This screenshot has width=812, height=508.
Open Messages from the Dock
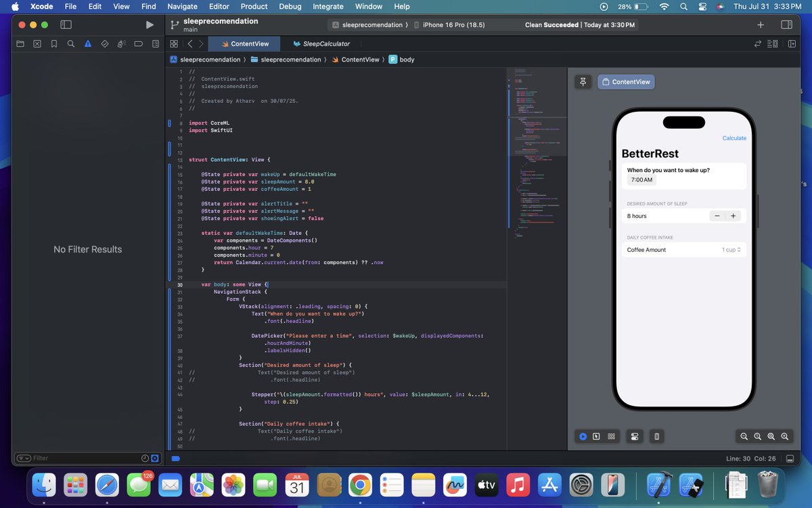coord(139,485)
